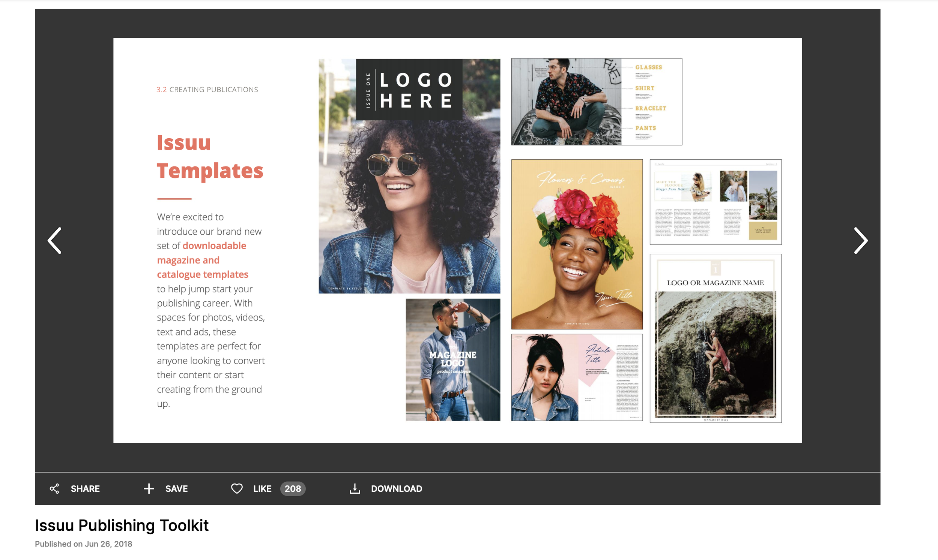Click the DOWNLOAD text button
The height and width of the screenshot is (560, 938).
(x=397, y=488)
